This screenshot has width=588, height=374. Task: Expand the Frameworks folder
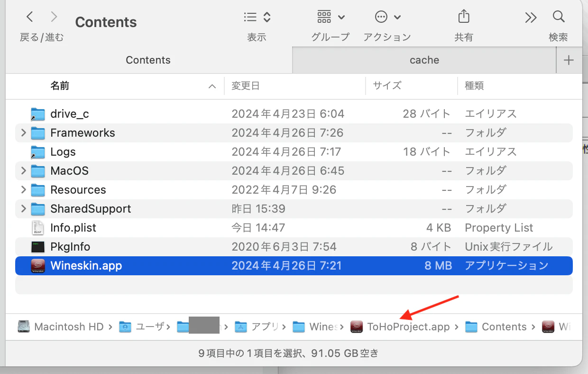coord(23,133)
